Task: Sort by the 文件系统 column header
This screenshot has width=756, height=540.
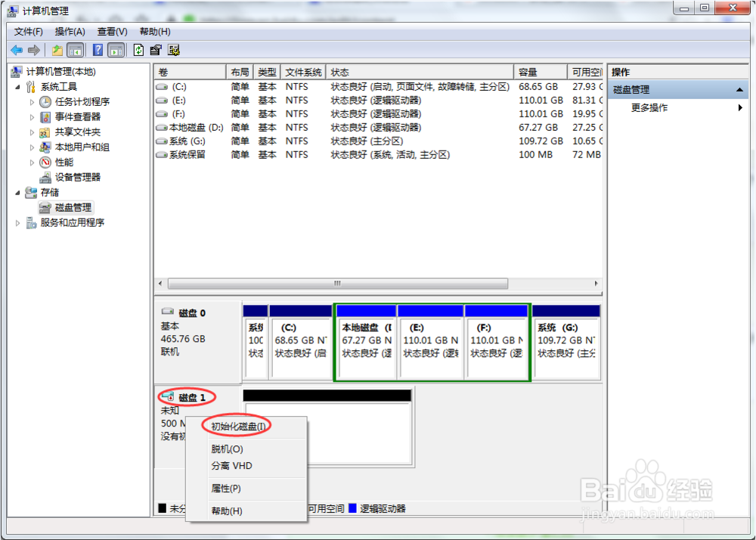Action: [303, 73]
